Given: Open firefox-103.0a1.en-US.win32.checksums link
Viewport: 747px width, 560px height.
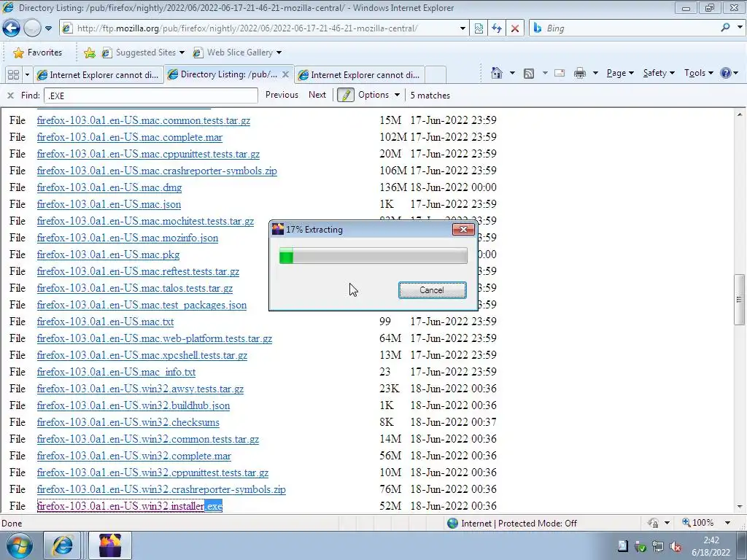Looking at the screenshot, I should [x=128, y=422].
